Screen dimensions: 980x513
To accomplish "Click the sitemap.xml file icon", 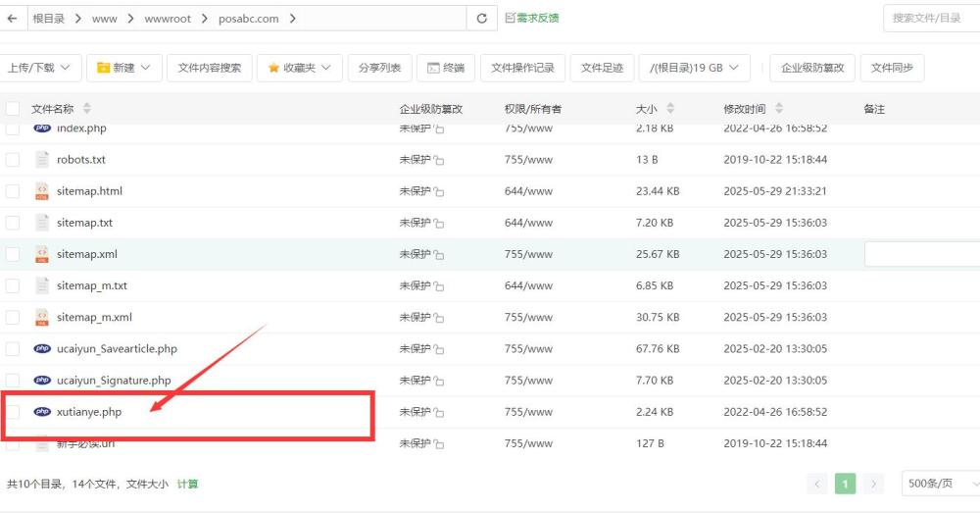I will (x=42, y=254).
